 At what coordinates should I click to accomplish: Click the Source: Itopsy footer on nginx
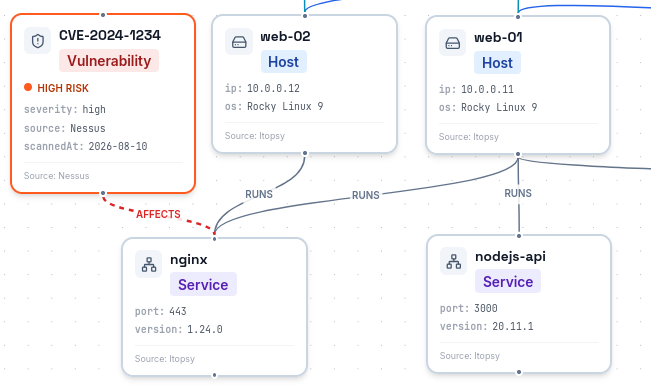click(165, 359)
